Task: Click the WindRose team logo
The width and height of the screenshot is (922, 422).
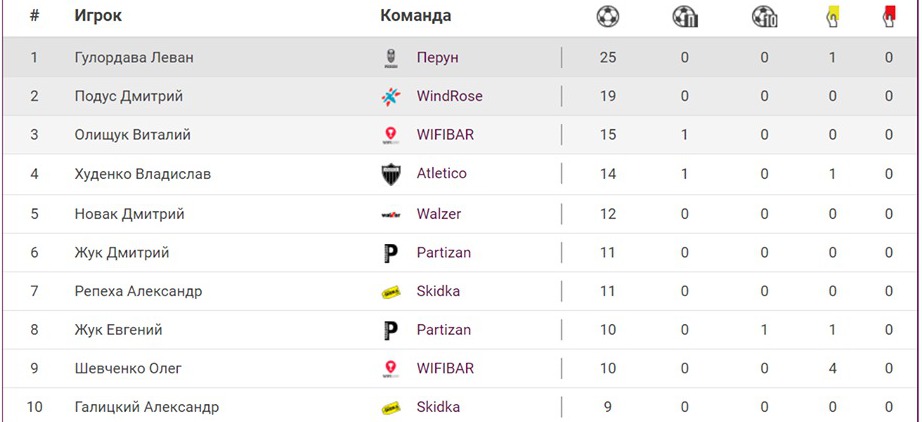Action: tap(391, 97)
